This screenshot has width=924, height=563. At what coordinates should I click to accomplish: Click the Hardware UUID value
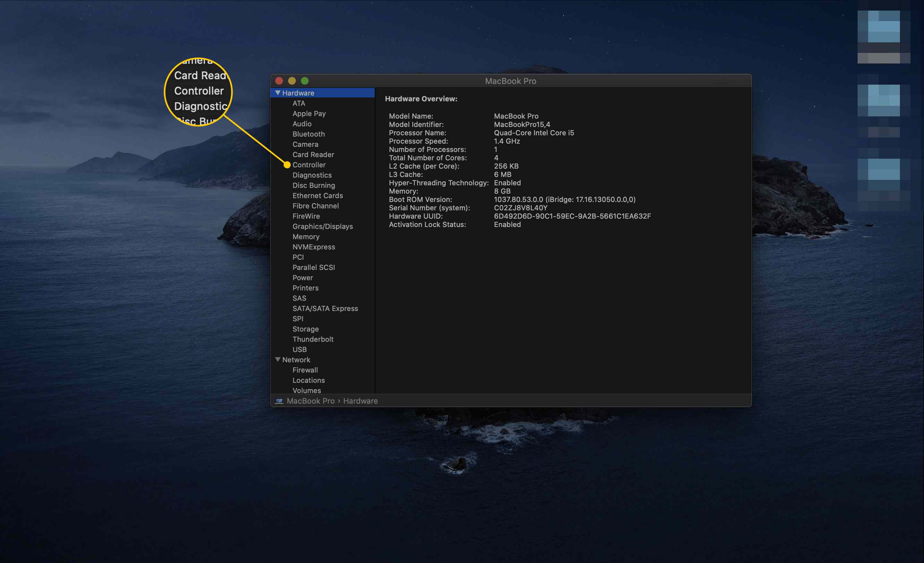(572, 216)
